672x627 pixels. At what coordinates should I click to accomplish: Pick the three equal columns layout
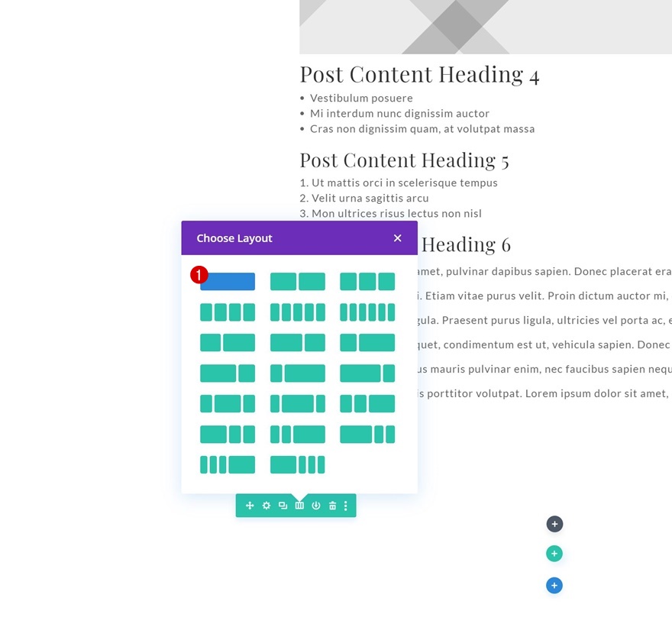(367, 282)
